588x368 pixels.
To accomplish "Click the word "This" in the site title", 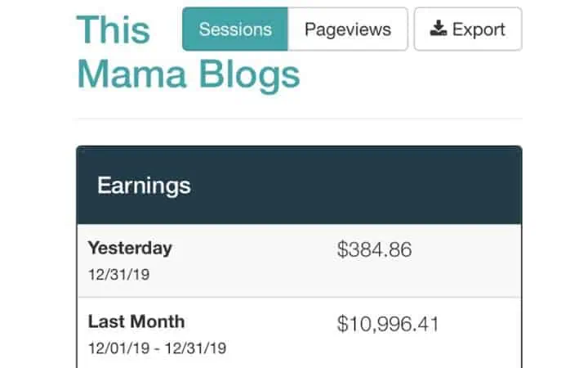I will pos(114,29).
